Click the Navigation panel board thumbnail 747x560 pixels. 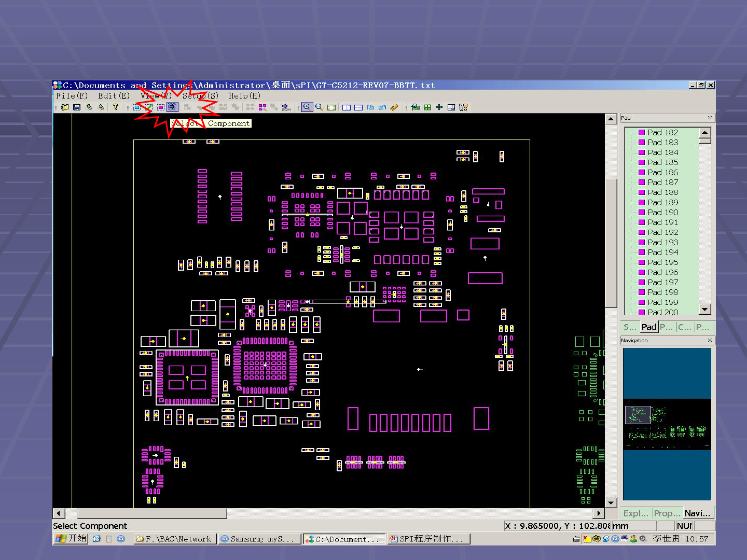point(667,424)
